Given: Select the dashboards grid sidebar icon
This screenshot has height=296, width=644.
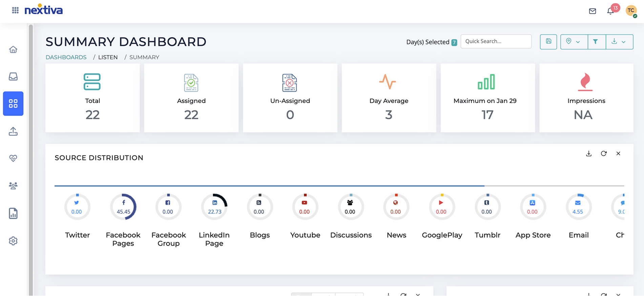Looking at the screenshot, I should pyautogui.click(x=13, y=104).
